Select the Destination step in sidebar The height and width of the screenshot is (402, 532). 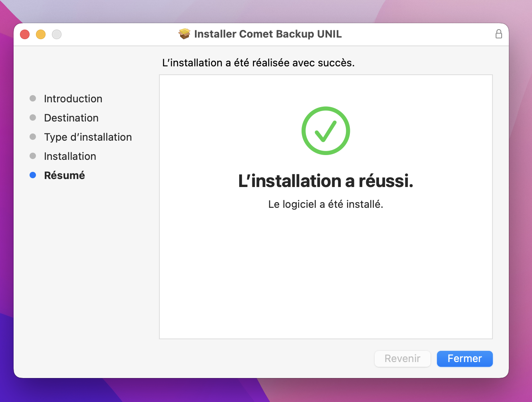tap(71, 118)
